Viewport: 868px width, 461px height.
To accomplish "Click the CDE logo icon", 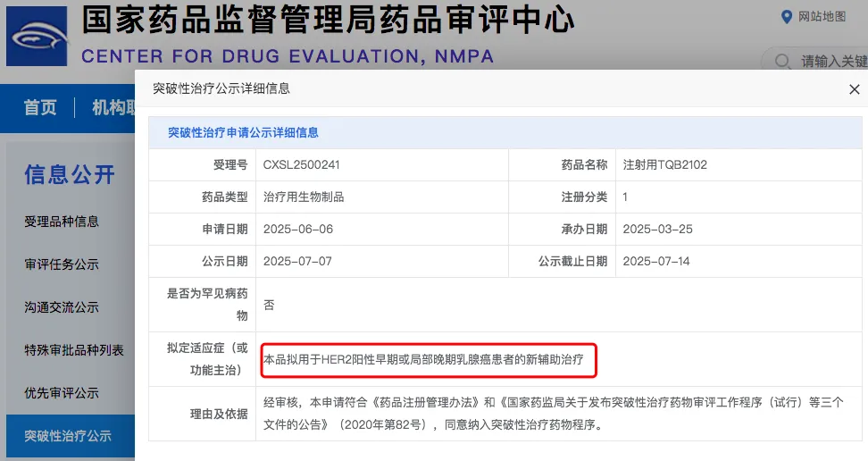I will point(38,37).
